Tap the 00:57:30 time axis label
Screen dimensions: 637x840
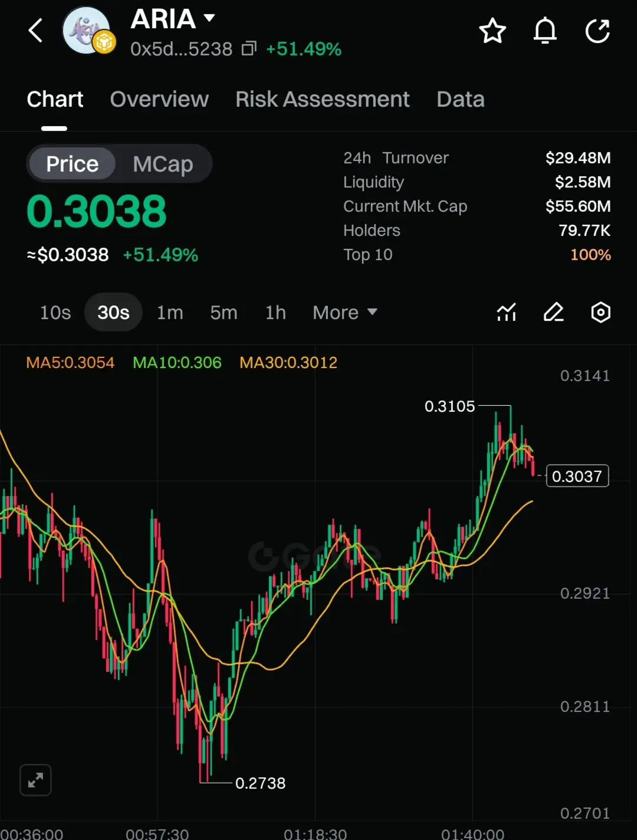157,834
